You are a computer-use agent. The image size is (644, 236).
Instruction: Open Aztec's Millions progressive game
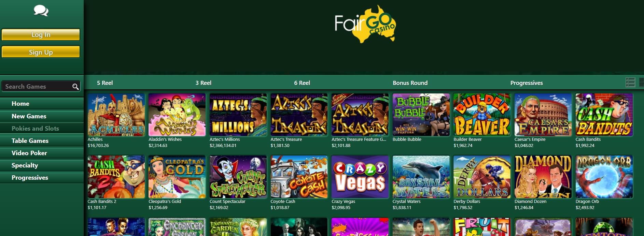(x=238, y=115)
